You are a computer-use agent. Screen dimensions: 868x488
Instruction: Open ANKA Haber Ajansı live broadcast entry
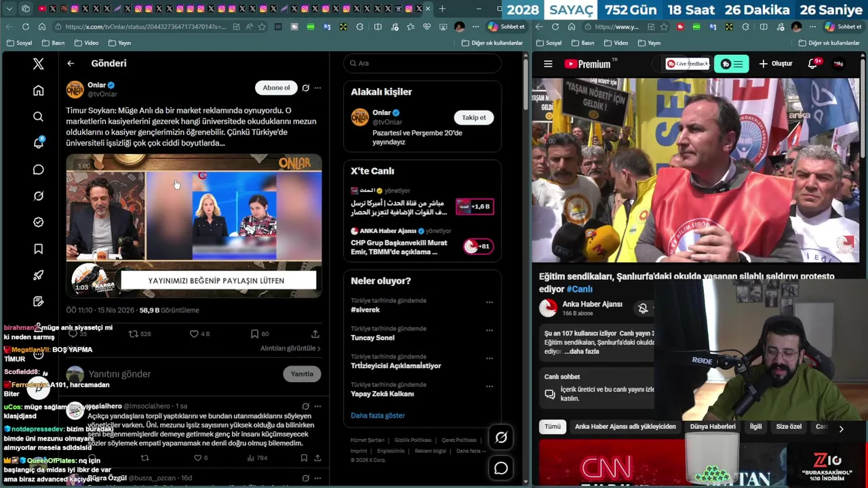tap(422, 242)
